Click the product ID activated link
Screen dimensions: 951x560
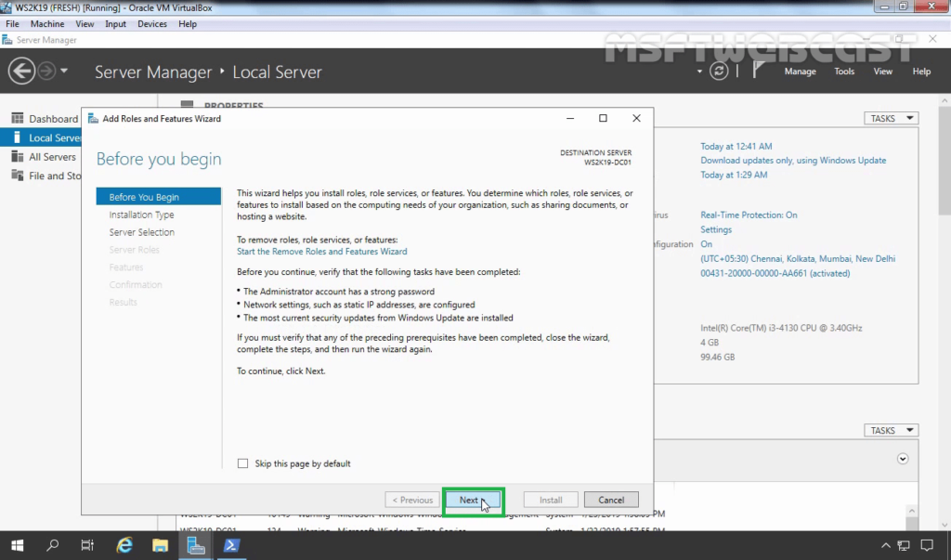click(775, 273)
